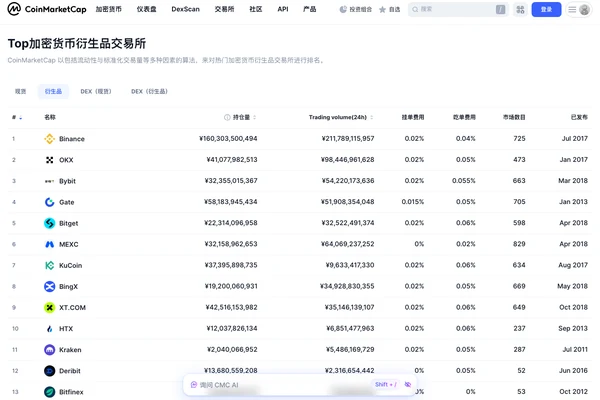This screenshot has width=600, height=400.
Task: Click the 0.055% taker fee for Bybit
Action: 463,181
